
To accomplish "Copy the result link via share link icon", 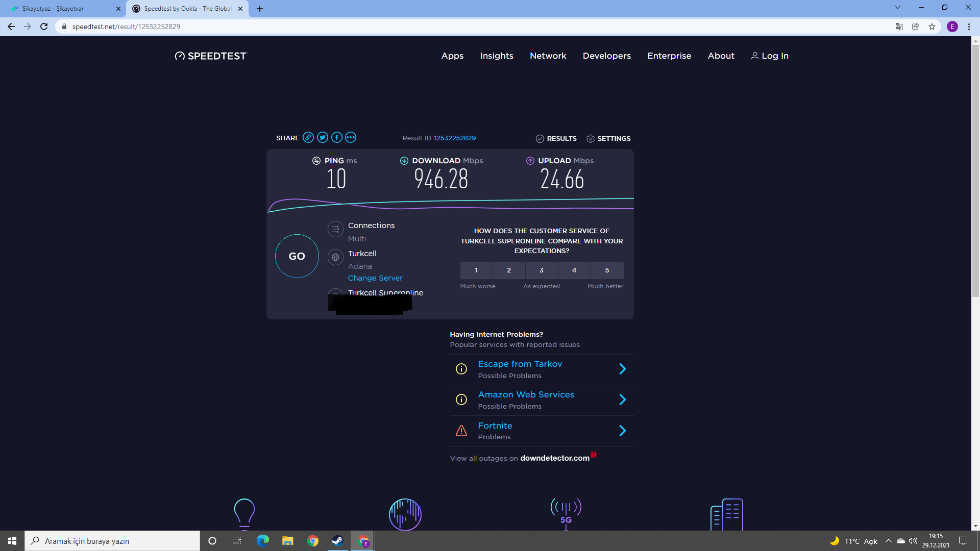I will pos(308,137).
